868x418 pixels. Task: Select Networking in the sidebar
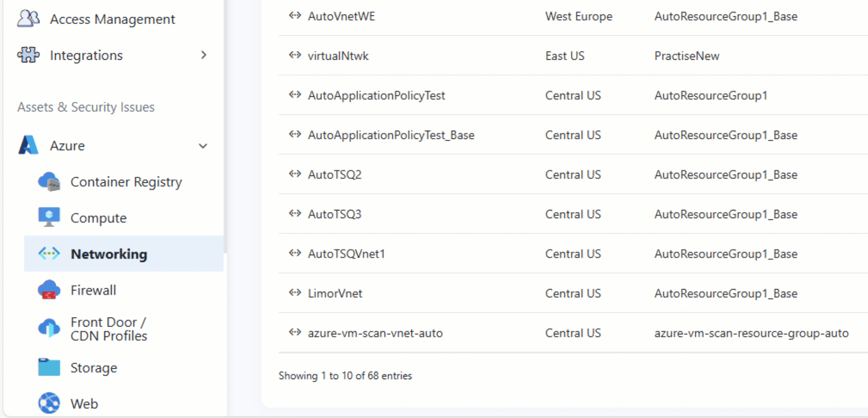click(108, 254)
